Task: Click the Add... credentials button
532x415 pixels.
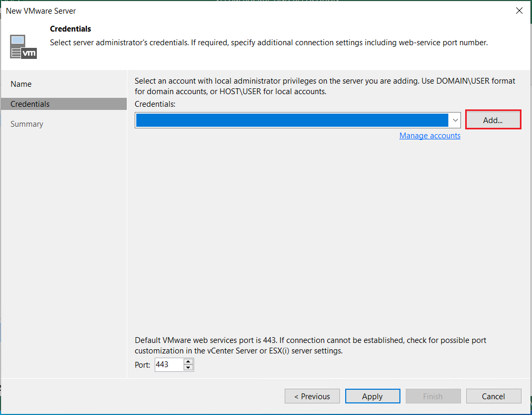Action: (x=493, y=120)
